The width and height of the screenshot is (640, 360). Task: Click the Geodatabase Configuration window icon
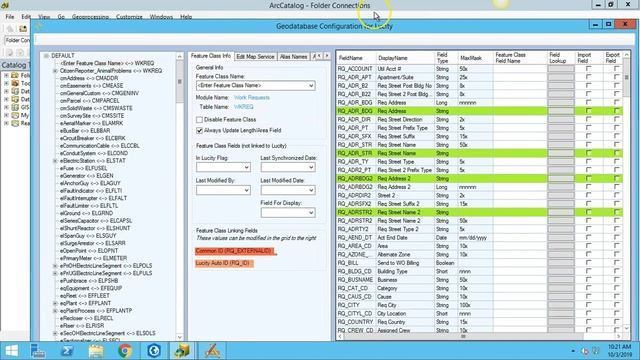39,27
